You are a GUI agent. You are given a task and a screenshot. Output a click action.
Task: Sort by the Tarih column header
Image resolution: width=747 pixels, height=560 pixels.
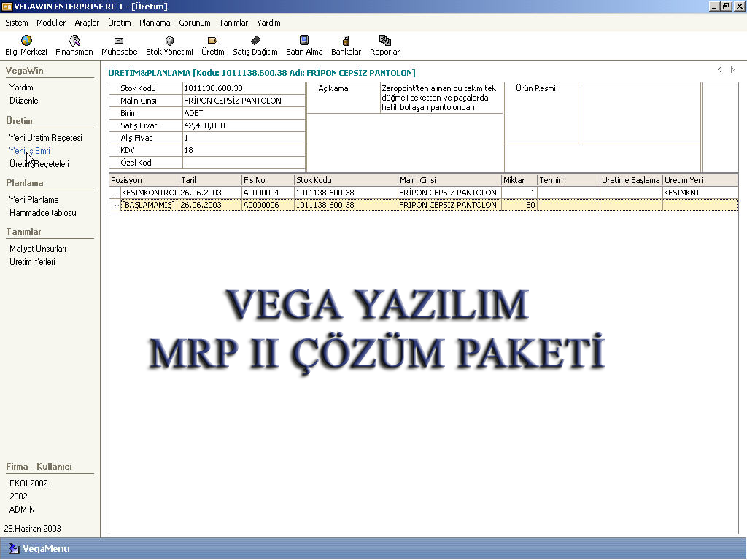click(211, 180)
